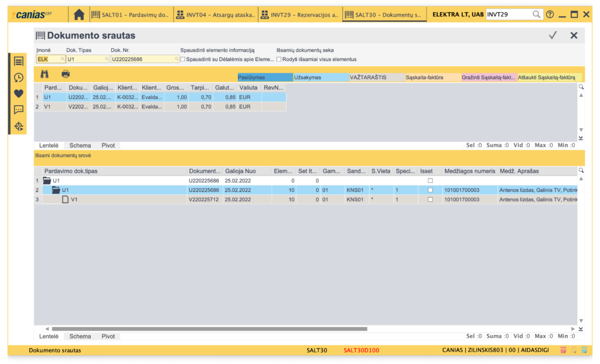Click the pink Grąžinti Sąskaitą-faktūrą legend
This screenshot has width=600, height=364.
(487, 77)
